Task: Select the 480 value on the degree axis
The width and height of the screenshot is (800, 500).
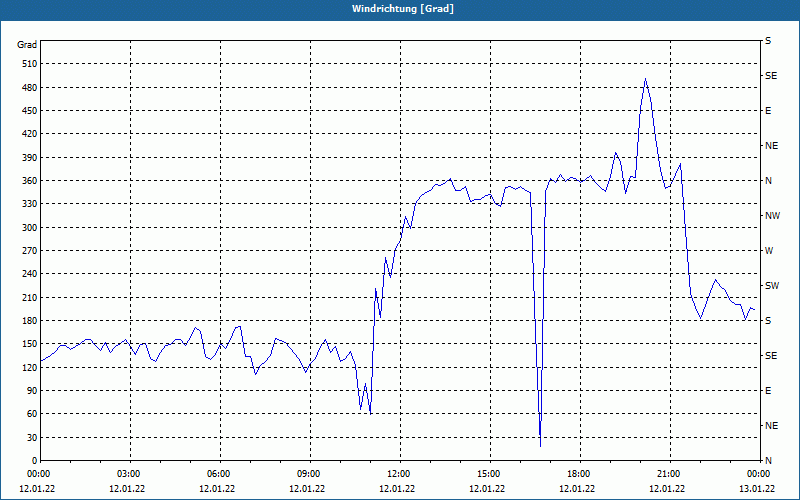Action: click(x=30, y=88)
